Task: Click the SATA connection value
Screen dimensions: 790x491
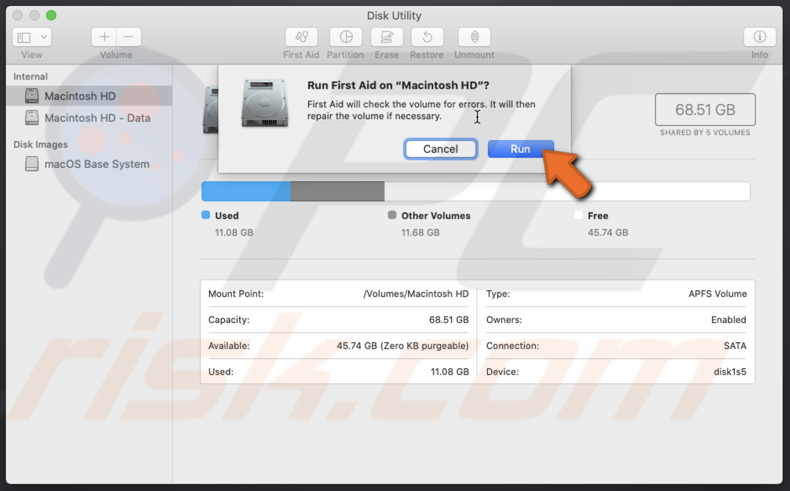Action: click(735, 346)
